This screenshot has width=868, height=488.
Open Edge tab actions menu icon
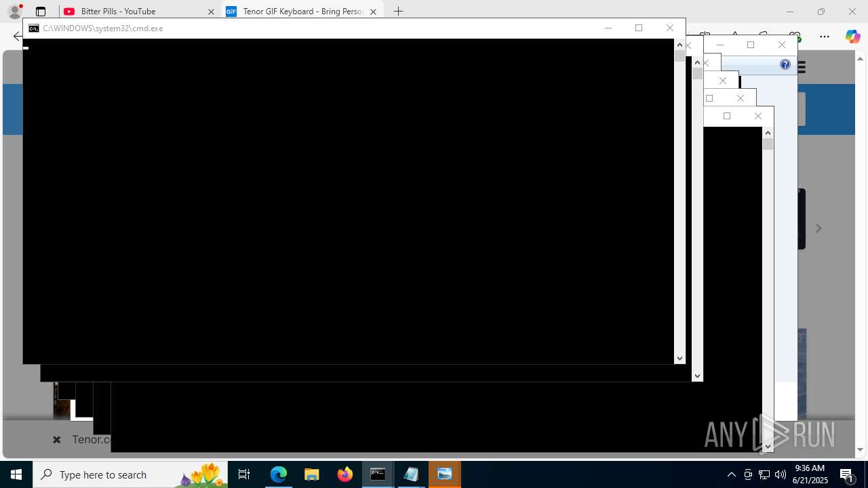41,12
